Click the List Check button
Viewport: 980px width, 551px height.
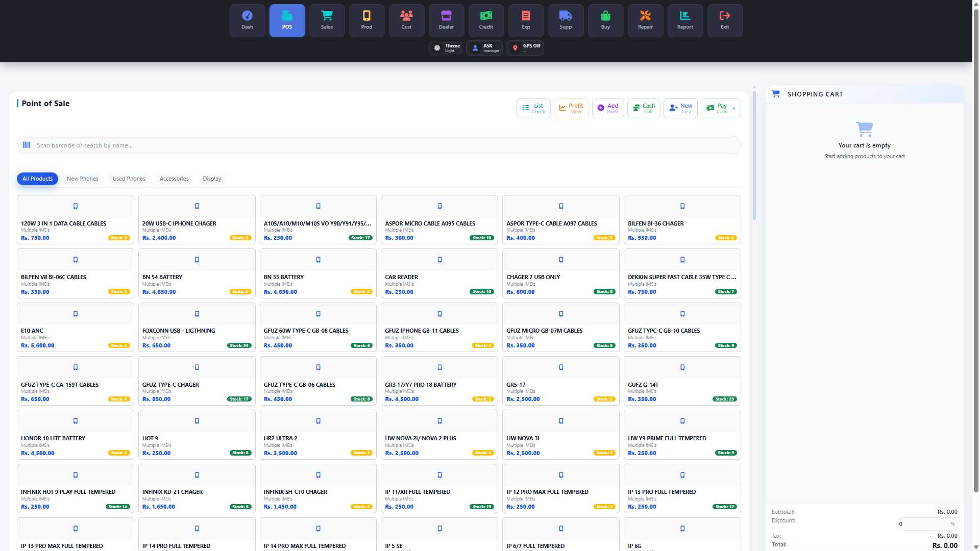click(x=533, y=108)
